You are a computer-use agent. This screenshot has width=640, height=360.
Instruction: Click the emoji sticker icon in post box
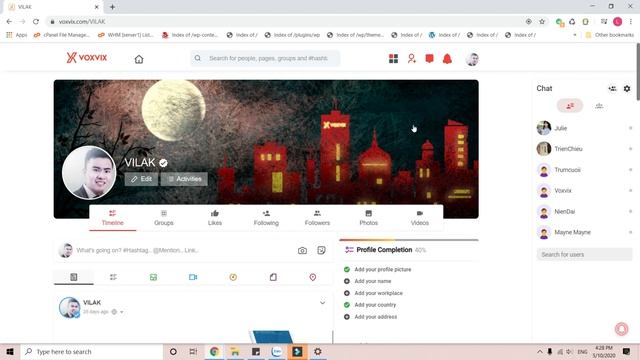pyautogui.click(x=321, y=250)
